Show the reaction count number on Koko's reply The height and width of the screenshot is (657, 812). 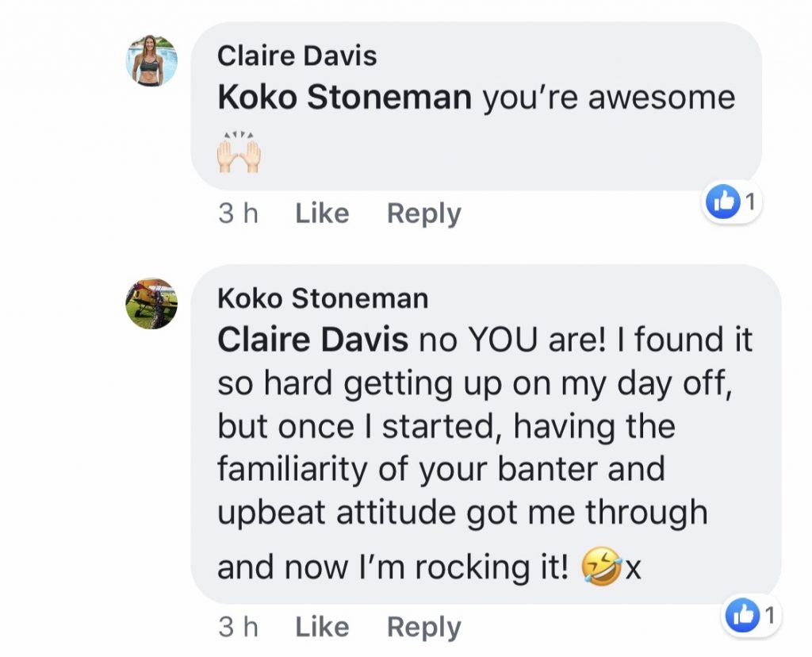(768, 617)
